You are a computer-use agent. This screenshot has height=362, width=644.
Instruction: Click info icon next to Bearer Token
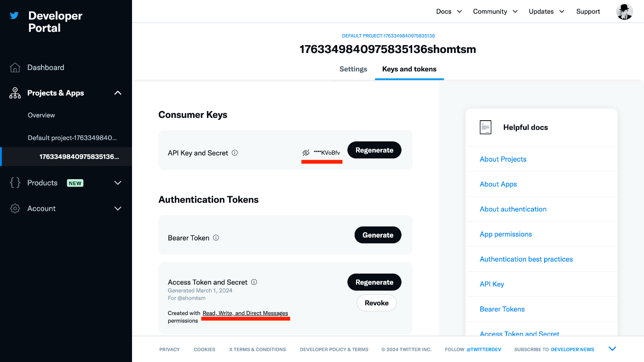(216, 238)
